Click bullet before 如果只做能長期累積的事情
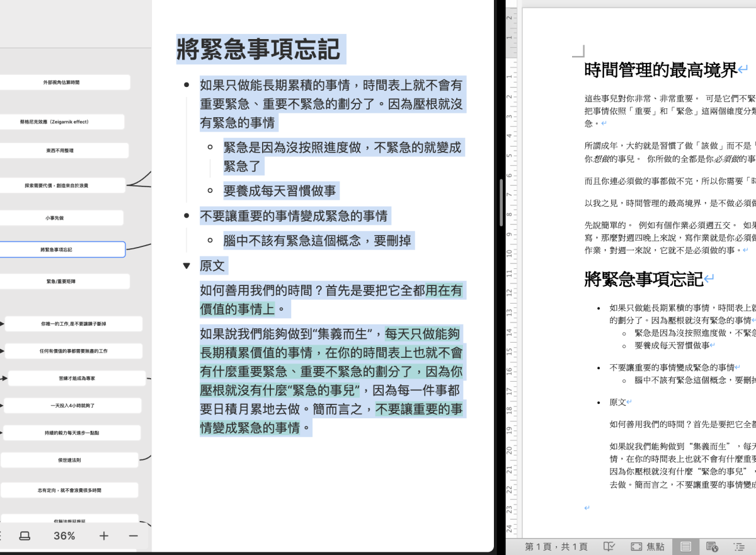 click(x=186, y=84)
